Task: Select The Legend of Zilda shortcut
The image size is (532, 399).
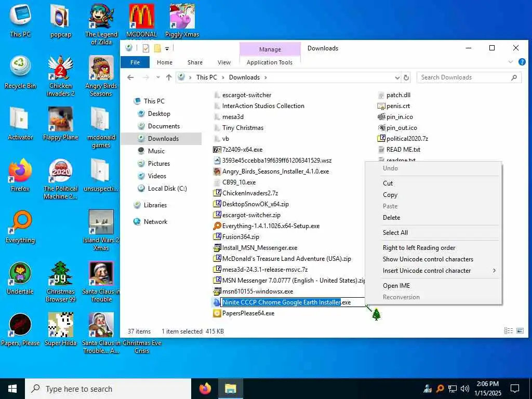Action: 101,24
